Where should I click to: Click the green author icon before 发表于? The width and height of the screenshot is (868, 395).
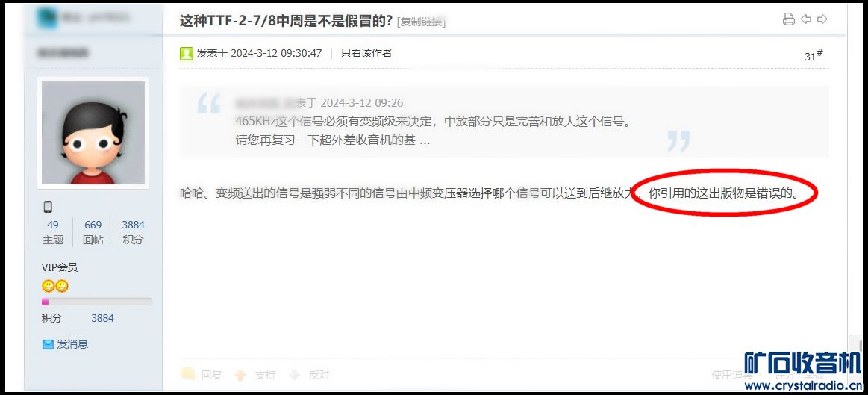pyautogui.click(x=187, y=53)
